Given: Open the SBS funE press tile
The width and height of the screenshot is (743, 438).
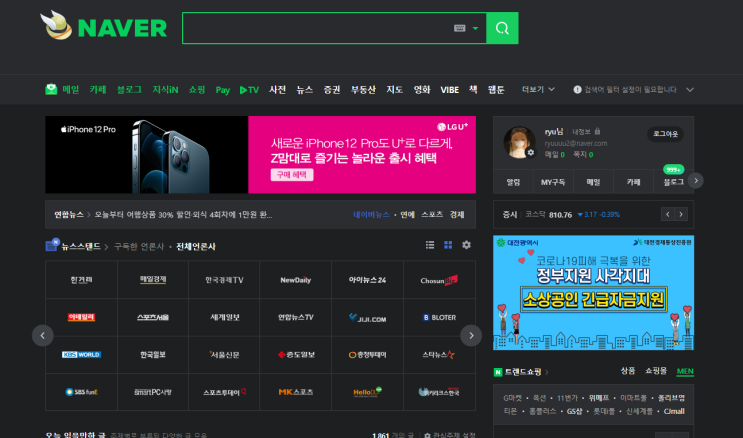Looking at the screenshot, I should point(82,392).
